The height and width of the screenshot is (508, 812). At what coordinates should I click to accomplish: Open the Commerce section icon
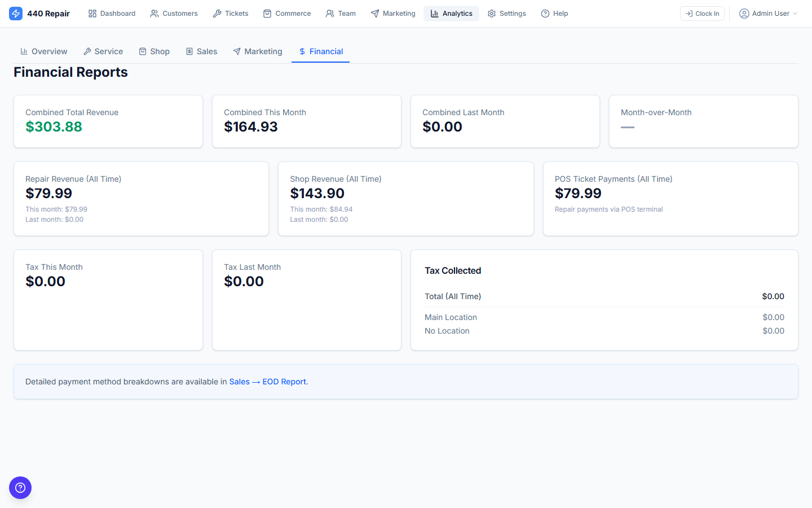pos(268,13)
